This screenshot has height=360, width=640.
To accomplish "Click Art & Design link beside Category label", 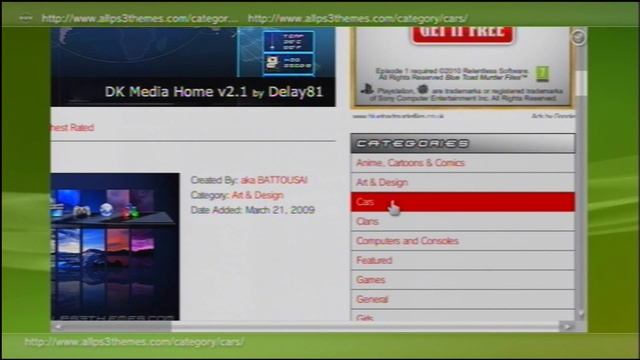I will pos(257,195).
